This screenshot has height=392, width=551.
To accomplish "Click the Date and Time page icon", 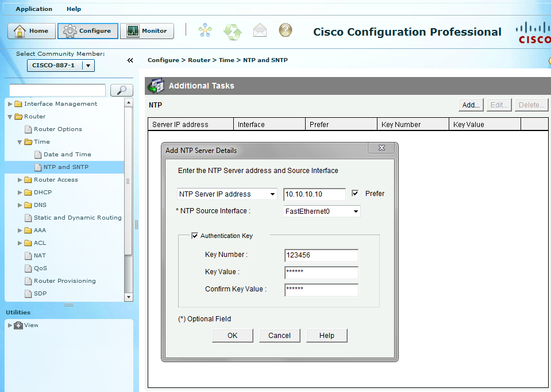I will click(x=38, y=155).
